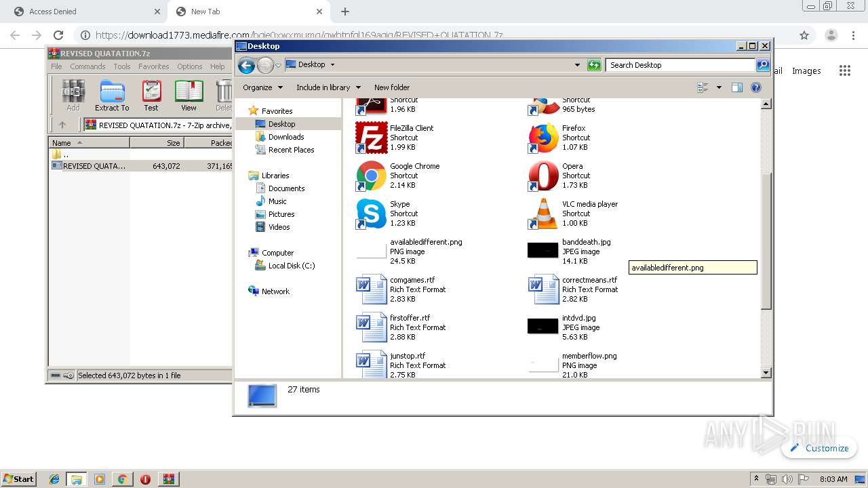Open Documents library
Screen dimensions: 868x488
tap(286, 188)
